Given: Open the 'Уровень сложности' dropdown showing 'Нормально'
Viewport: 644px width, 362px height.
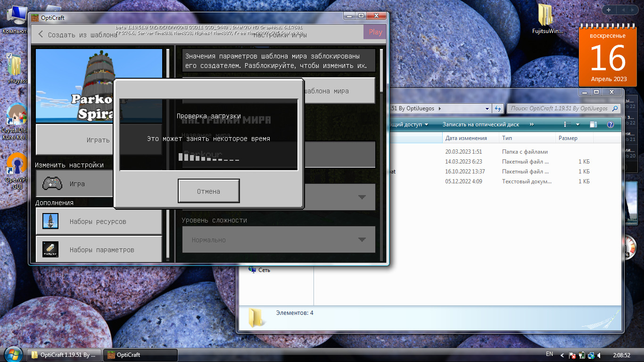Looking at the screenshot, I should (279, 239).
